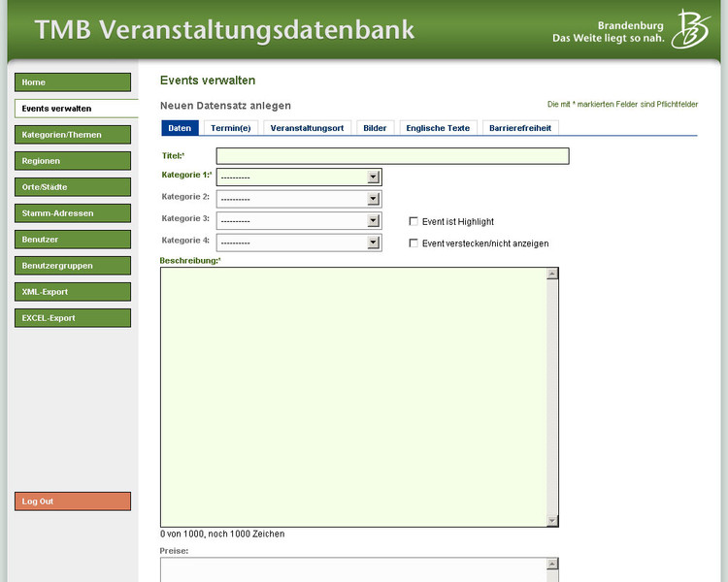Switch to the Daten tab
Viewport: 728px width, 582px height.
point(180,128)
